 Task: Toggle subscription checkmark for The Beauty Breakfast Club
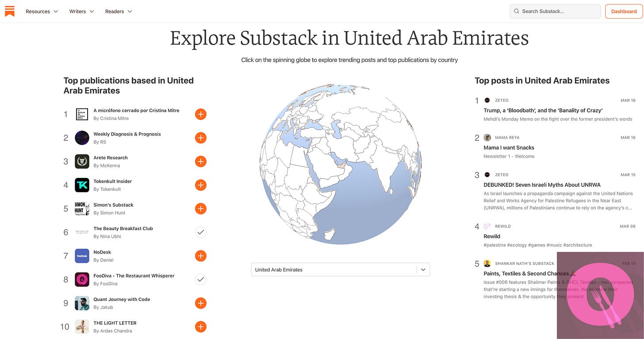click(x=201, y=232)
